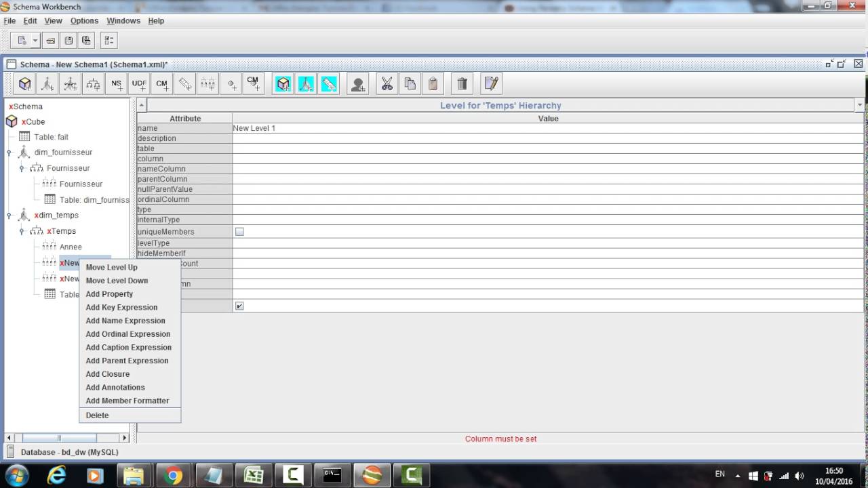Click the NS Add Named Set icon
Screen dimensions: 868x488
[x=117, y=84]
